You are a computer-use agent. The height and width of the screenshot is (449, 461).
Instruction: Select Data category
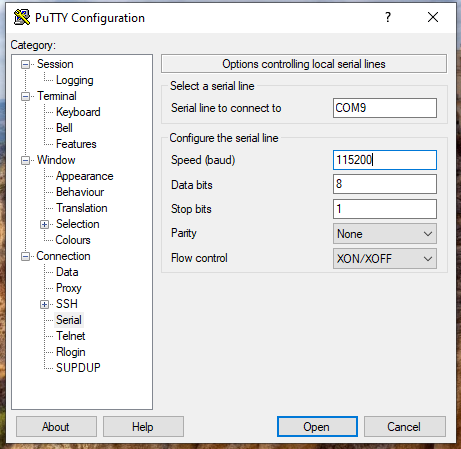point(67,272)
